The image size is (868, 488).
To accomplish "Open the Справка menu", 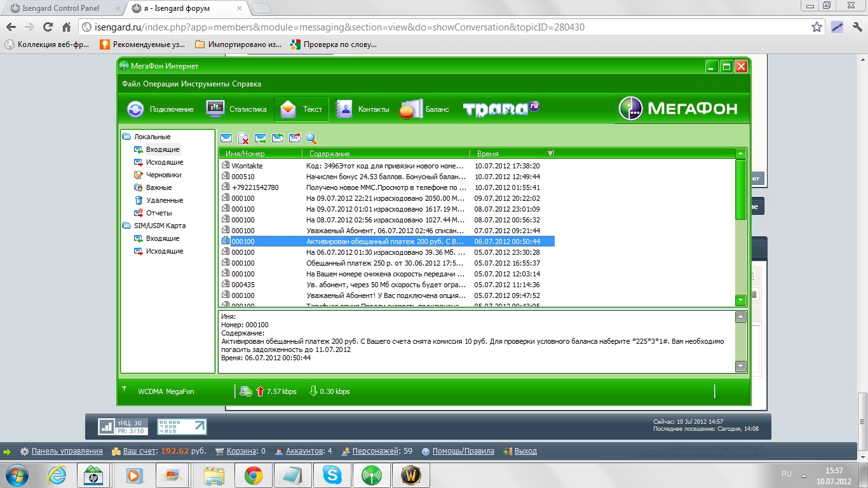I will (247, 84).
